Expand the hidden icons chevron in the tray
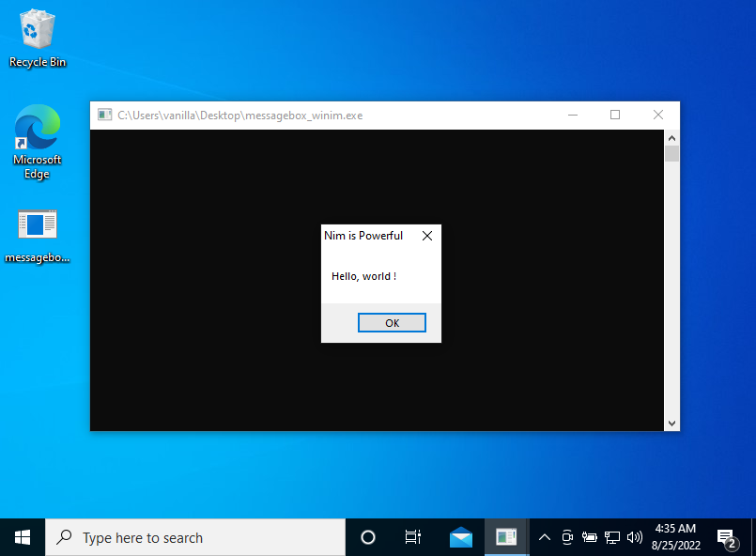 tap(545, 537)
